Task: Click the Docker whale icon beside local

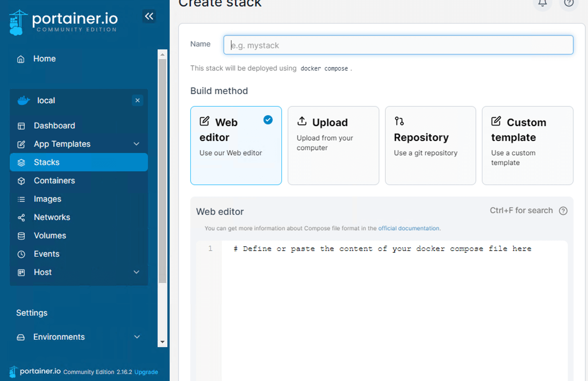Action: tap(23, 101)
